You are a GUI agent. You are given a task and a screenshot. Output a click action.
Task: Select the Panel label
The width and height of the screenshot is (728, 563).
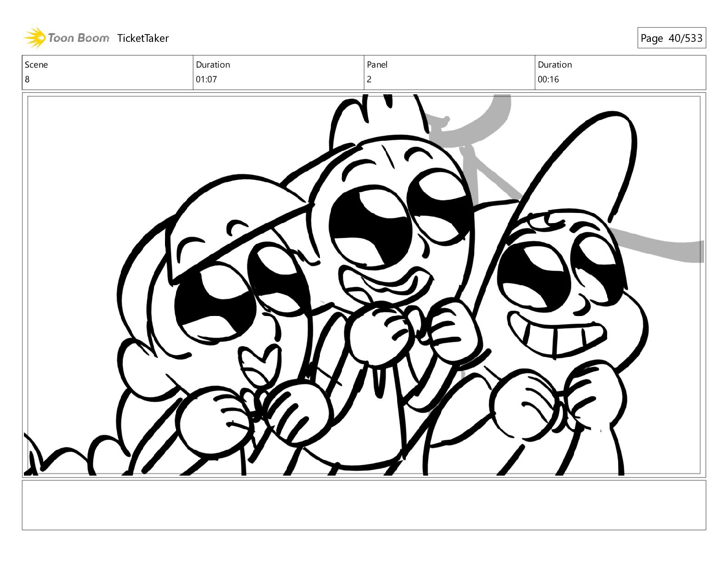[x=377, y=65]
